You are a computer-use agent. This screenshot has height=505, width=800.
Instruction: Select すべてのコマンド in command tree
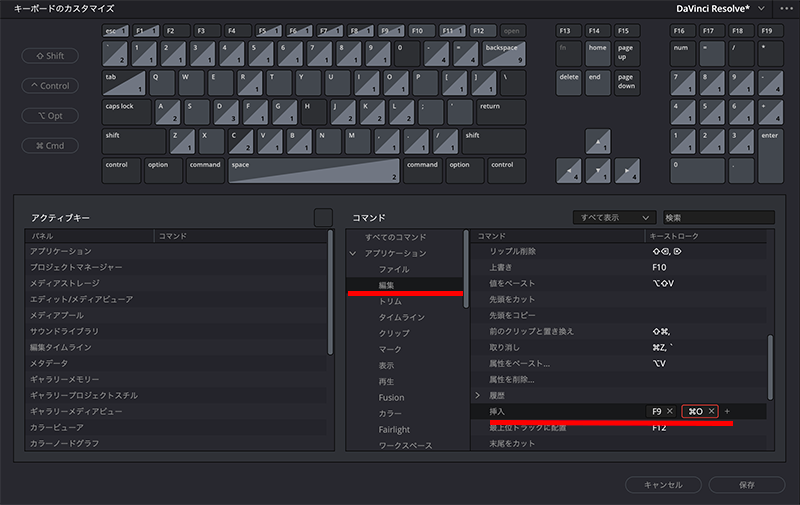tap(395, 237)
